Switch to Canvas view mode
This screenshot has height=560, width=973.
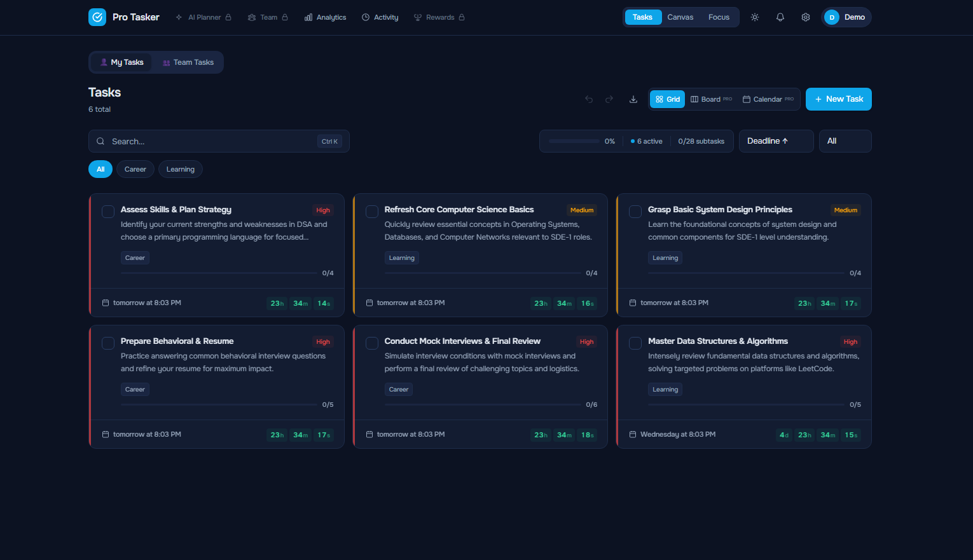[x=680, y=17]
